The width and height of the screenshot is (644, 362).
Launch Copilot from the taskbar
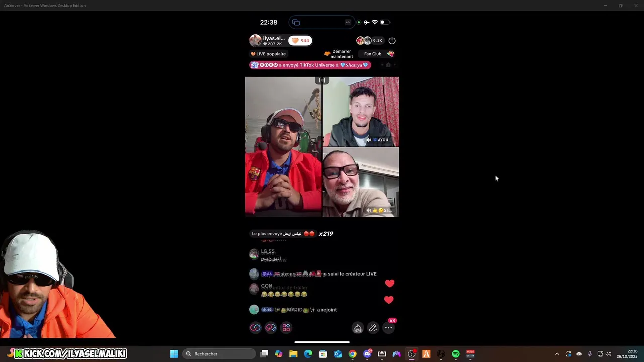(x=279, y=354)
